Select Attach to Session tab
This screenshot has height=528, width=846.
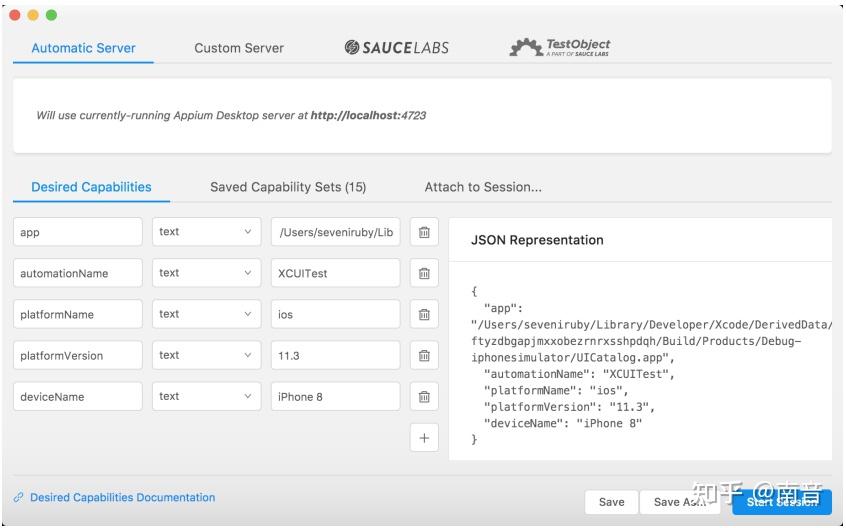tap(483, 187)
